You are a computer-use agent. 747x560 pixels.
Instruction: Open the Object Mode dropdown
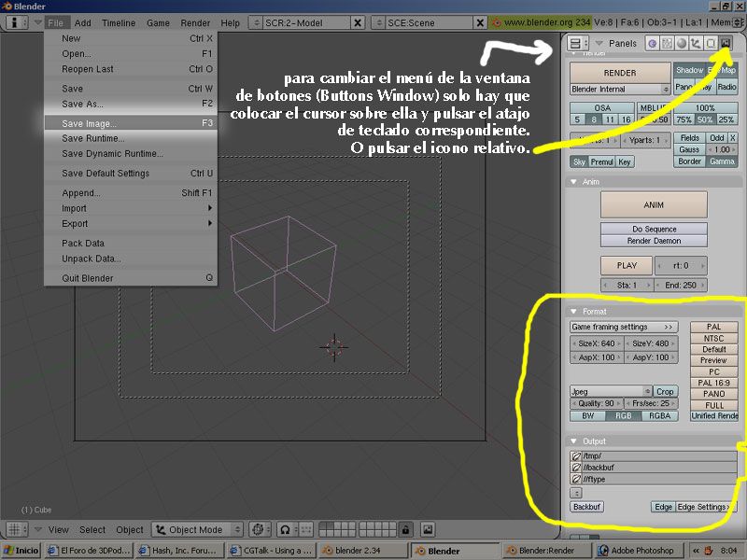pyautogui.click(x=198, y=529)
